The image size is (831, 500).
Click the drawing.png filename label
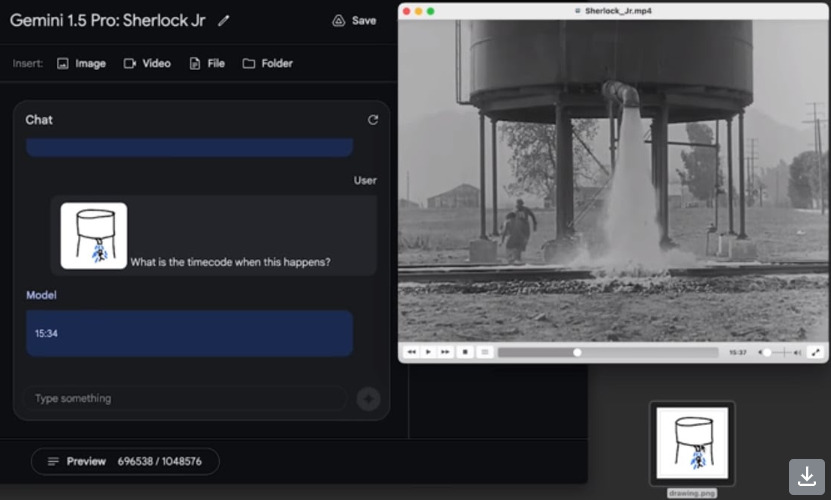pos(692,493)
